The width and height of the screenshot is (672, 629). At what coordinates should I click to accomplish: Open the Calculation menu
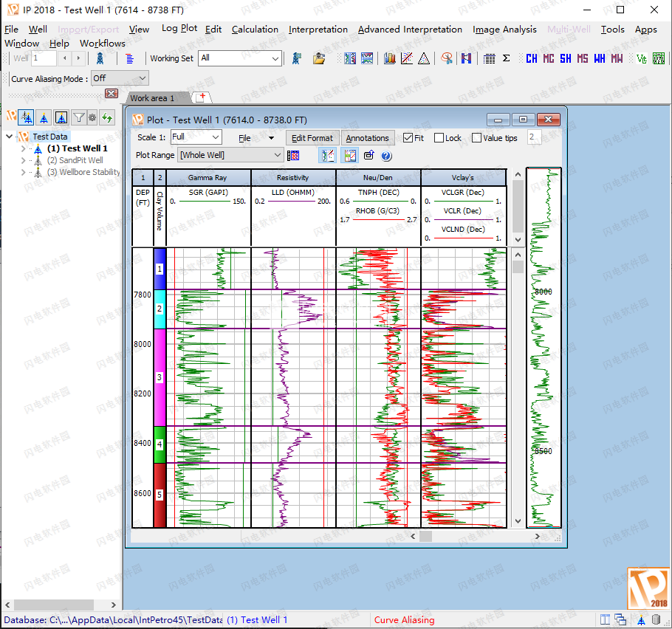(x=255, y=30)
